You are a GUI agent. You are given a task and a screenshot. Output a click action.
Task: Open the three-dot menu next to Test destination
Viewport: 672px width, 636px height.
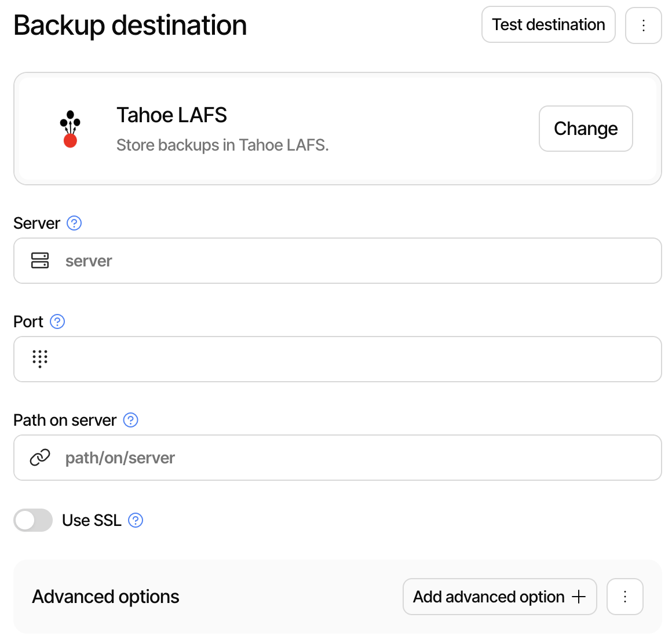[x=643, y=24]
